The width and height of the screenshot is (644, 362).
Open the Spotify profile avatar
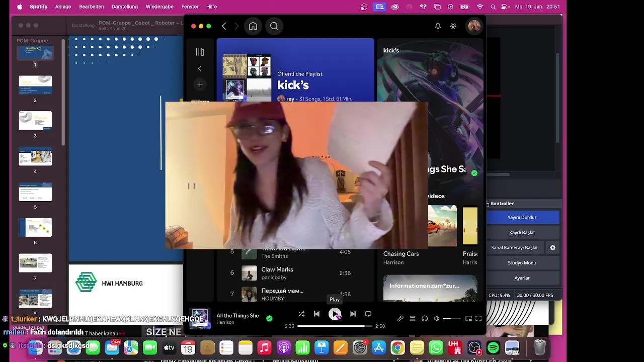point(474,26)
